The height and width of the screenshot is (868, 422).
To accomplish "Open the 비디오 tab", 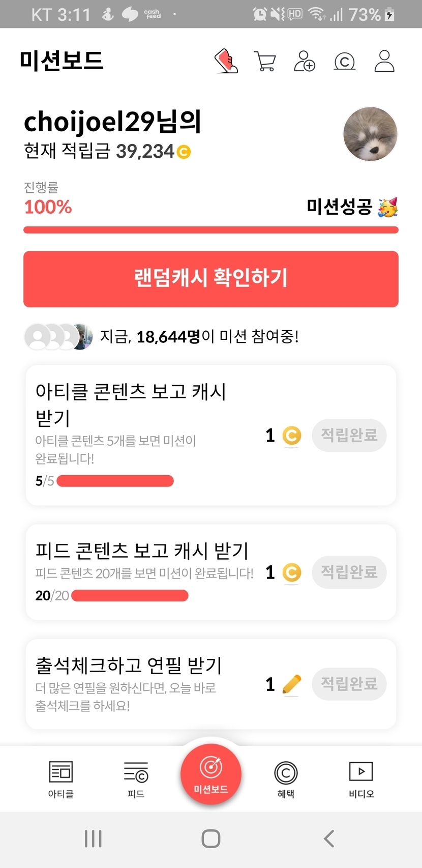I will (361, 779).
